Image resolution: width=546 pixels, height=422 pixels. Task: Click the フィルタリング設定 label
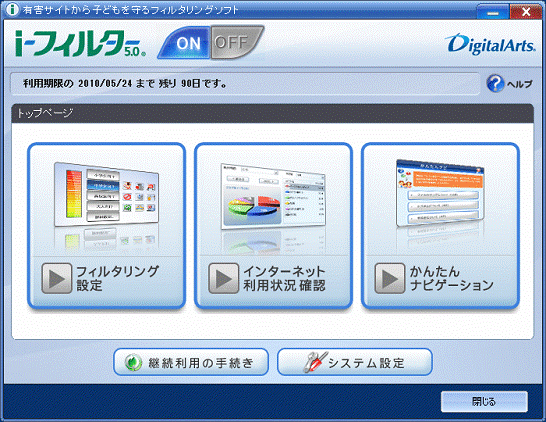pos(117,278)
